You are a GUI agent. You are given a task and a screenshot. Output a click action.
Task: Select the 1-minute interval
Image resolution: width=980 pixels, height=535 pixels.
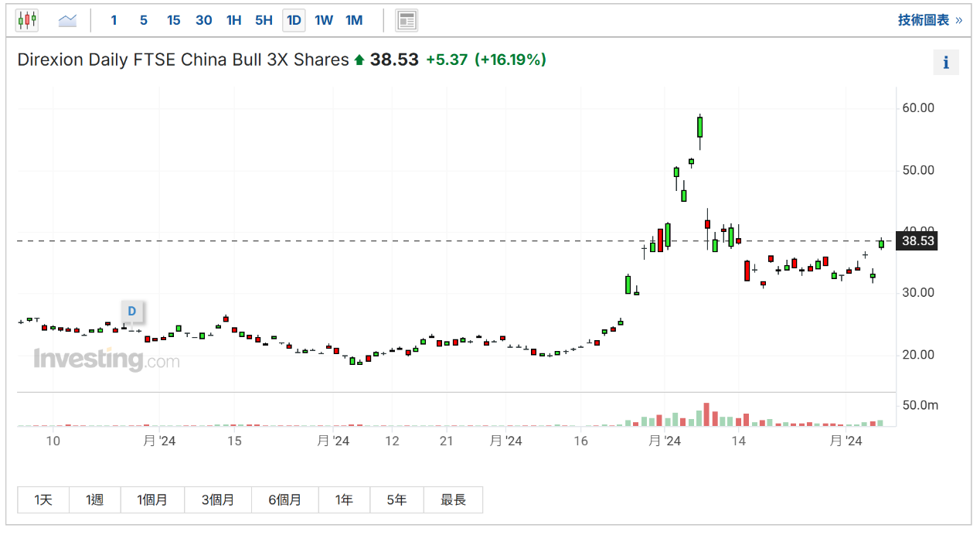click(x=114, y=20)
